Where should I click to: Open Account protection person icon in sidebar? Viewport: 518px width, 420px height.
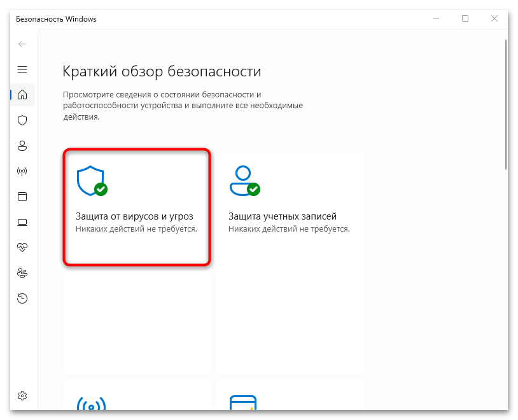point(22,146)
